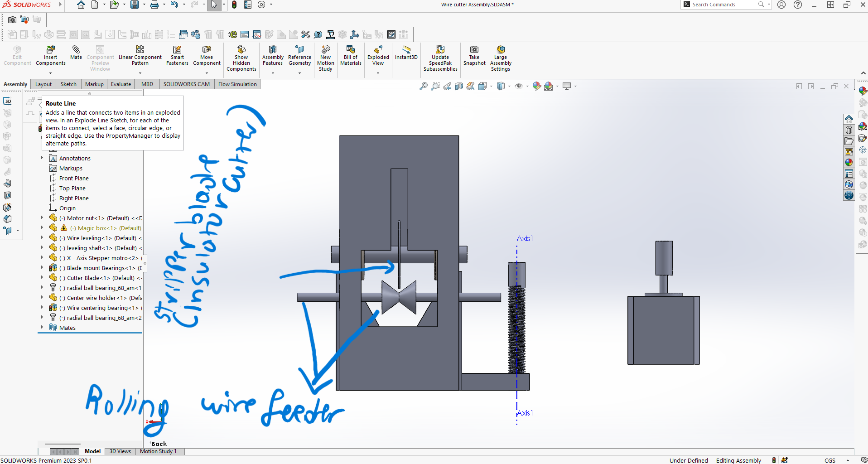Click the MBD tab
The height and width of the screenshot is (464, 868).
pyautogui.click(x=147, y=84)
